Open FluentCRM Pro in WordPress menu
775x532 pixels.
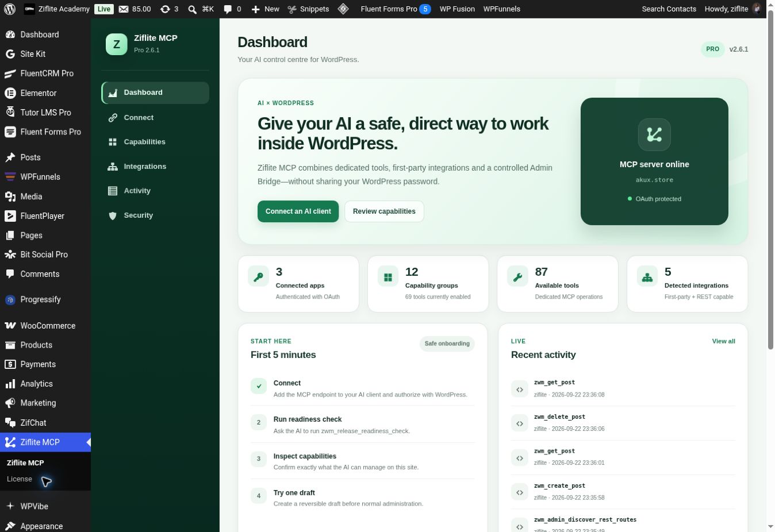point(45,74)
